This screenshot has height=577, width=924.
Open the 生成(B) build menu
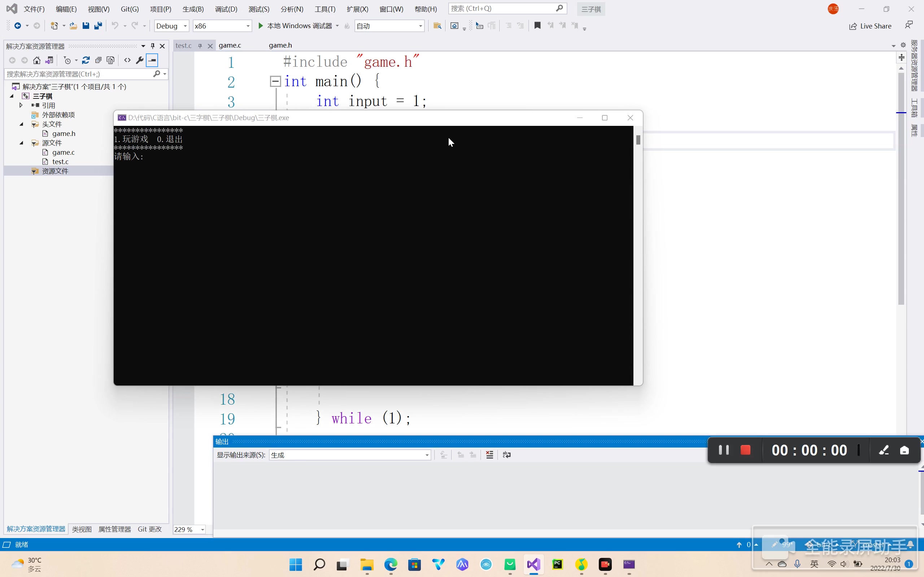click(193, 9)
